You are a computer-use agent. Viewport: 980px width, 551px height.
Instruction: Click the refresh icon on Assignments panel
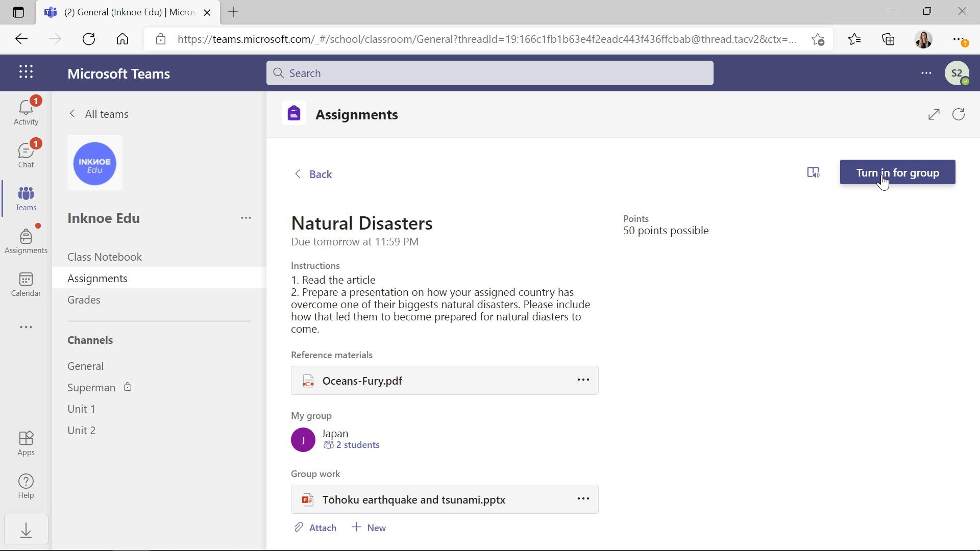tap(959, 114)
